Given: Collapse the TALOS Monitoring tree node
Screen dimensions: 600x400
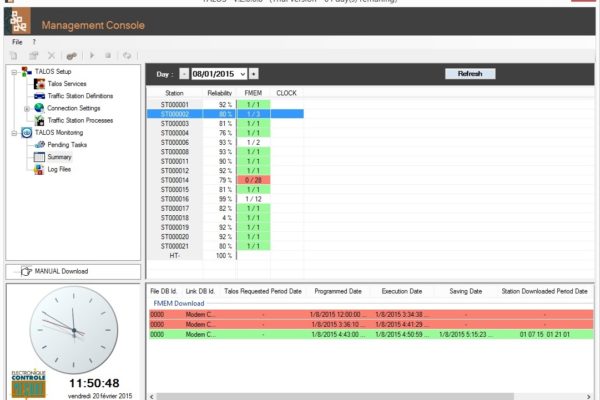Looking at the screenshot, I should pyautogui.click(x=14, y=133).
